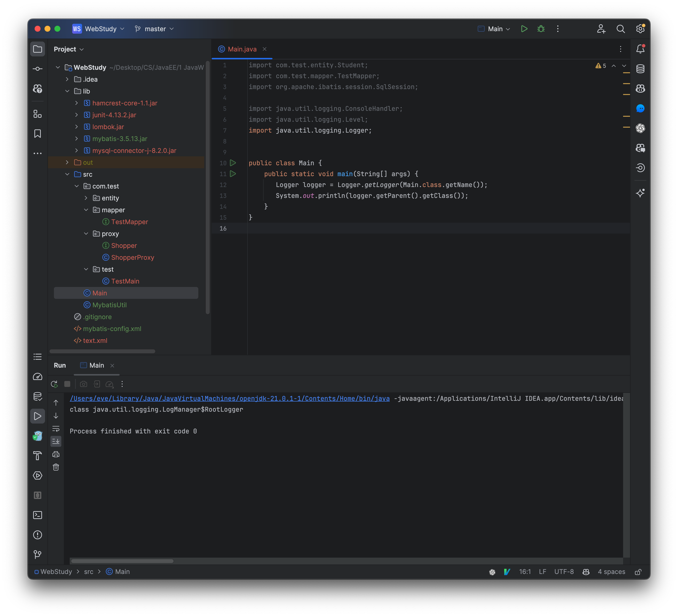This screenshot has height=616, width=678.
Task: Rerun the Main application
Action: click(x=54, y=384)
